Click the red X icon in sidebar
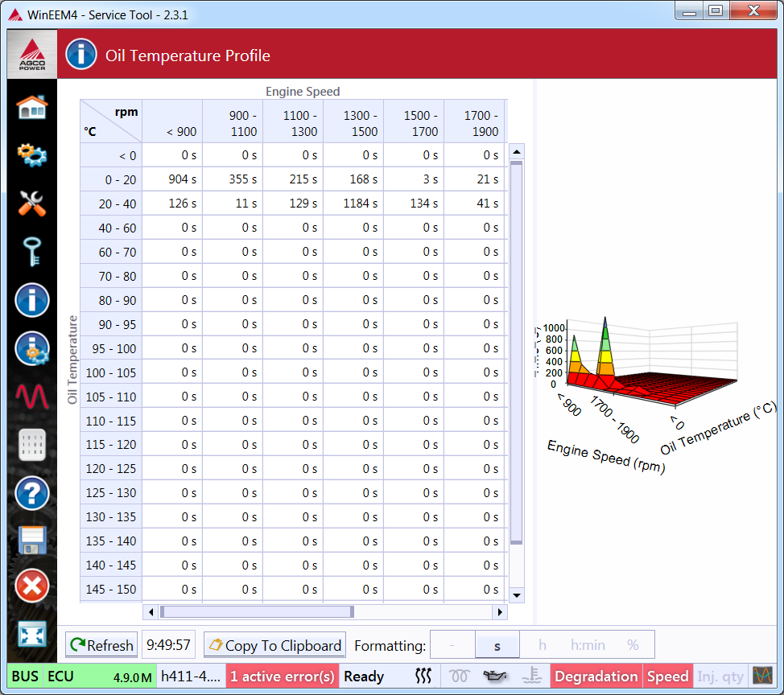784x695 pixels. [x=32, y=586]
